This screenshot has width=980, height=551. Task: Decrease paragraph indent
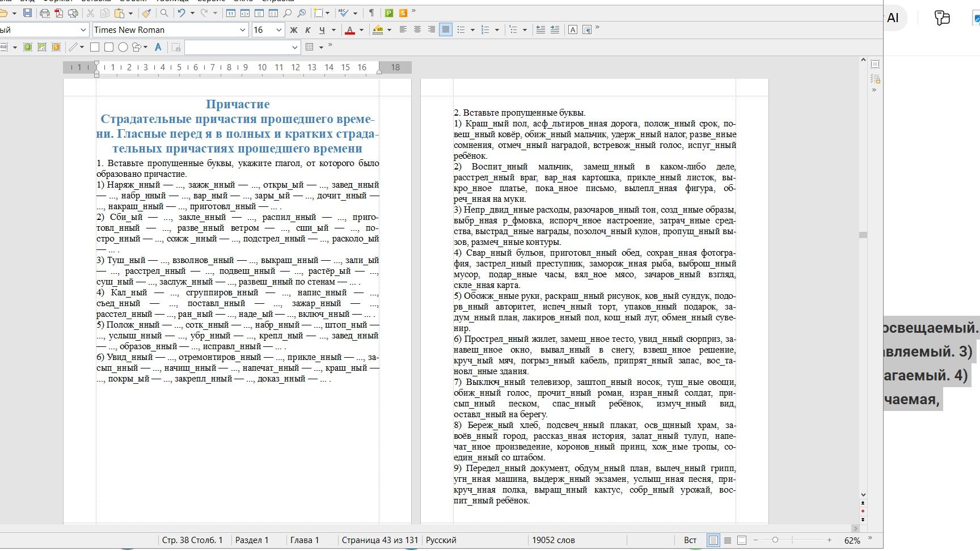tap(541, 29)
